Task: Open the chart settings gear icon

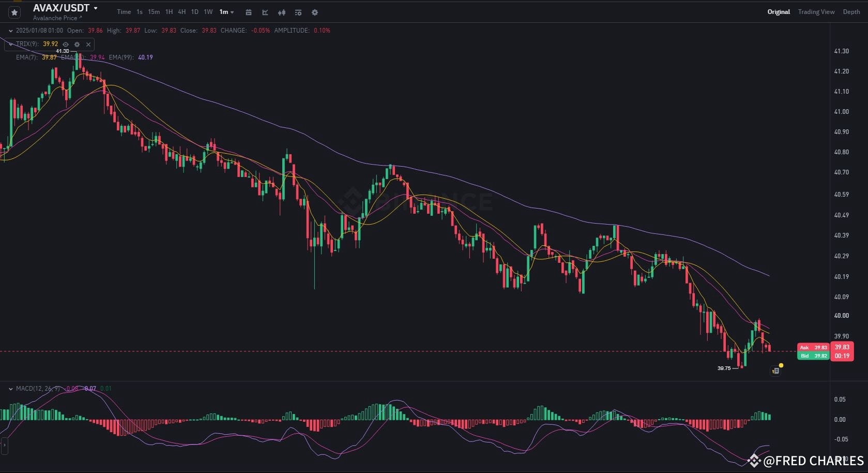Action: [x=314, y=12]
